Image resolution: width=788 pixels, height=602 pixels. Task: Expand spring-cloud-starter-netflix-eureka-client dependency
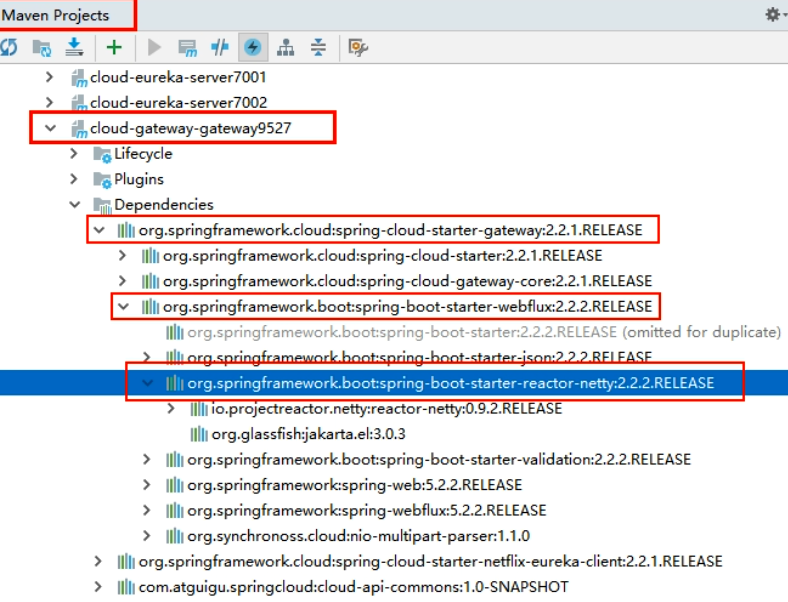tap(98, 561)
